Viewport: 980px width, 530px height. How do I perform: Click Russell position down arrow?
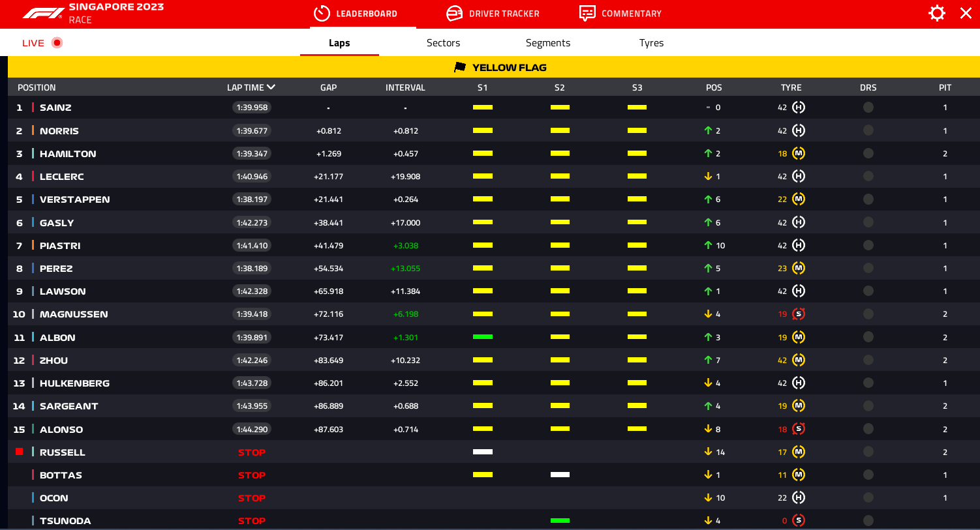(708, 452)
